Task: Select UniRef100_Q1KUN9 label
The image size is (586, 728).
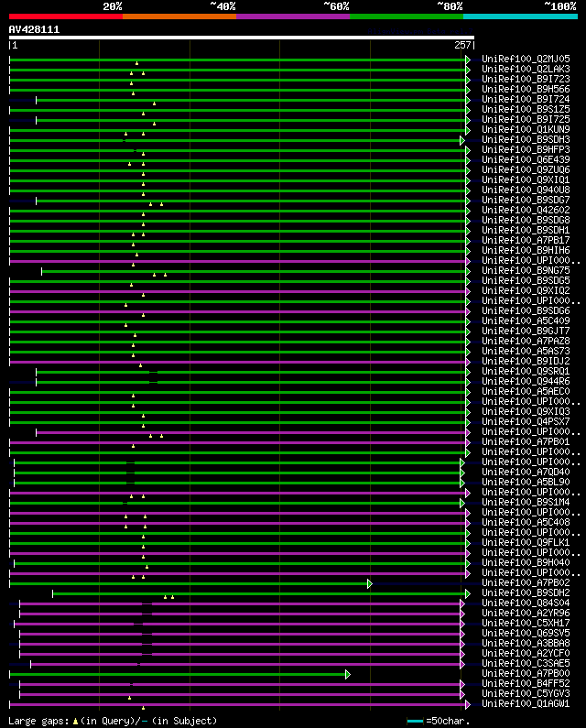Action: coord(526,129)
